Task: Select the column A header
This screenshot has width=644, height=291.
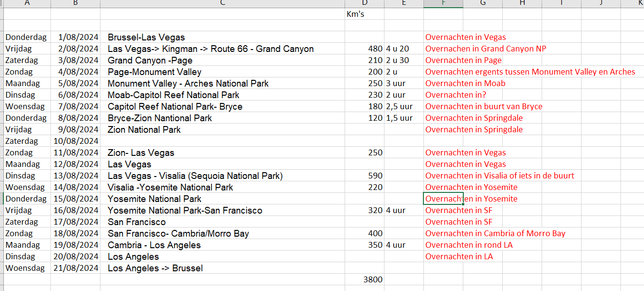Action: coord(27,3)
